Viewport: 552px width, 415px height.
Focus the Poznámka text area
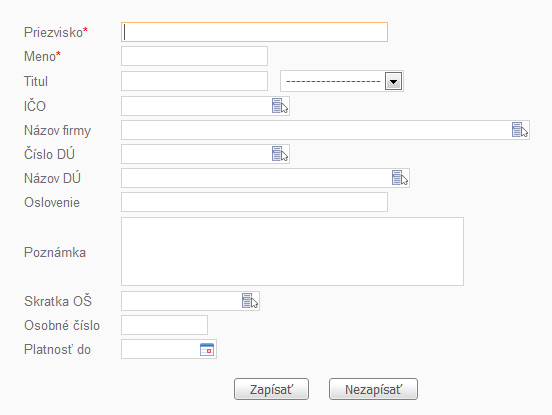point(293,251)
